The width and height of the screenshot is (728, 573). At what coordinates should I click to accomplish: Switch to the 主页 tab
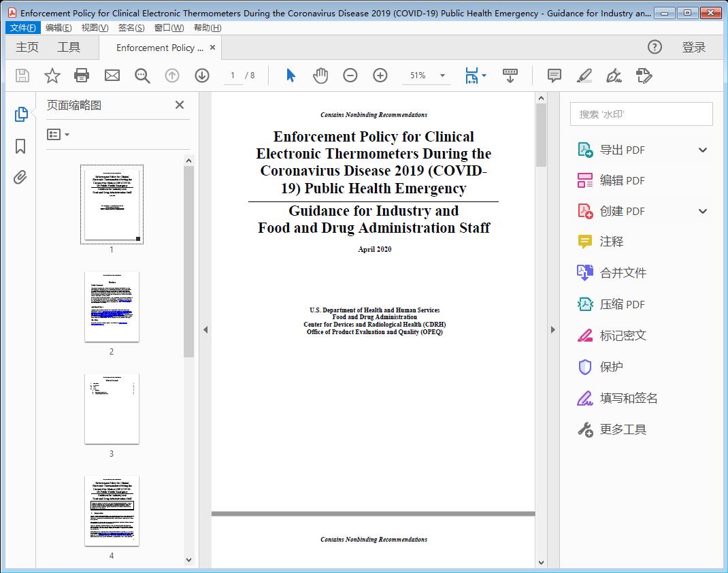[27, 47]
